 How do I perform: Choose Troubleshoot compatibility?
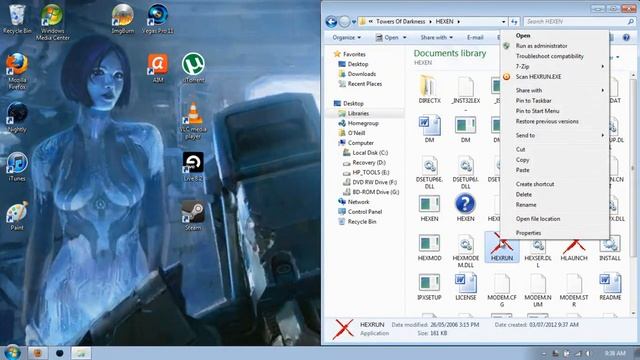pyautogui.click(x=555, y=56)
